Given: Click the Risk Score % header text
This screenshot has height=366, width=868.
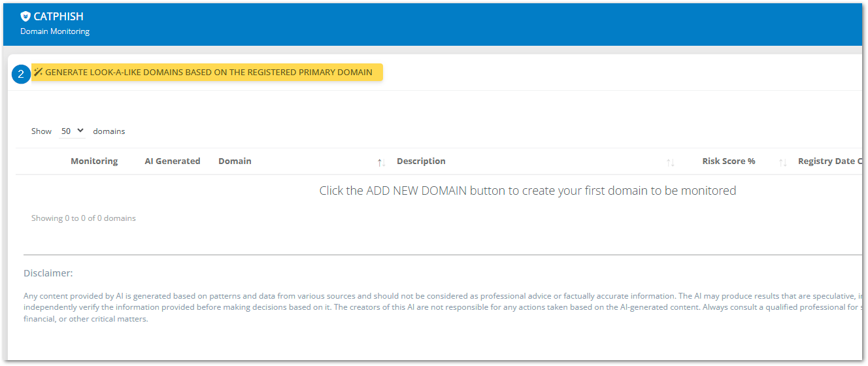Looking at the screenshot, I should click(729, 161).
